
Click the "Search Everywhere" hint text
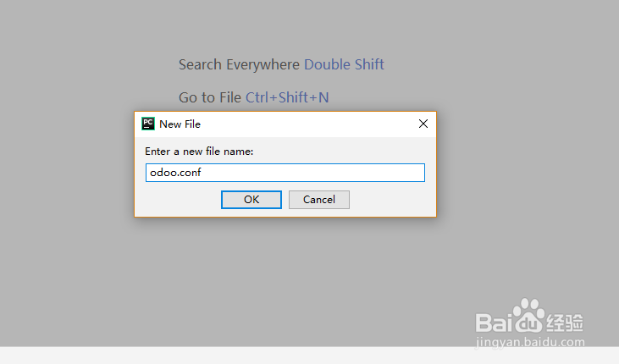pos(239,64)
